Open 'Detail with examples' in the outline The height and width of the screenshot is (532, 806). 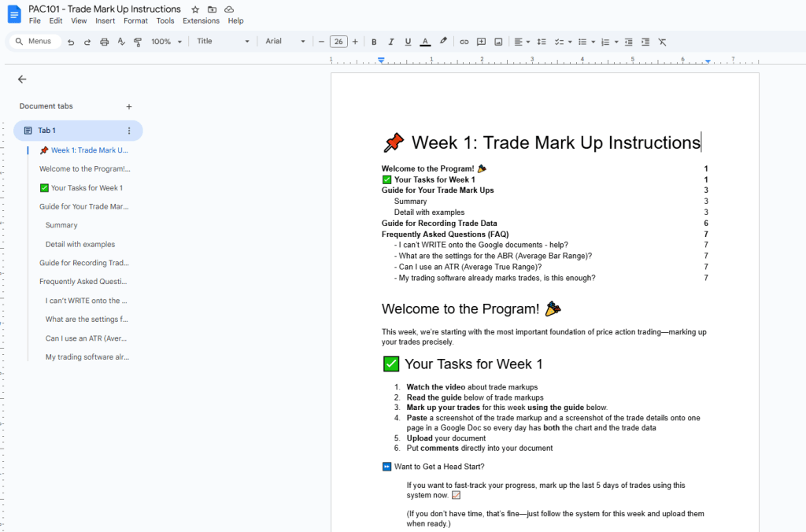(x=80, y=244)
